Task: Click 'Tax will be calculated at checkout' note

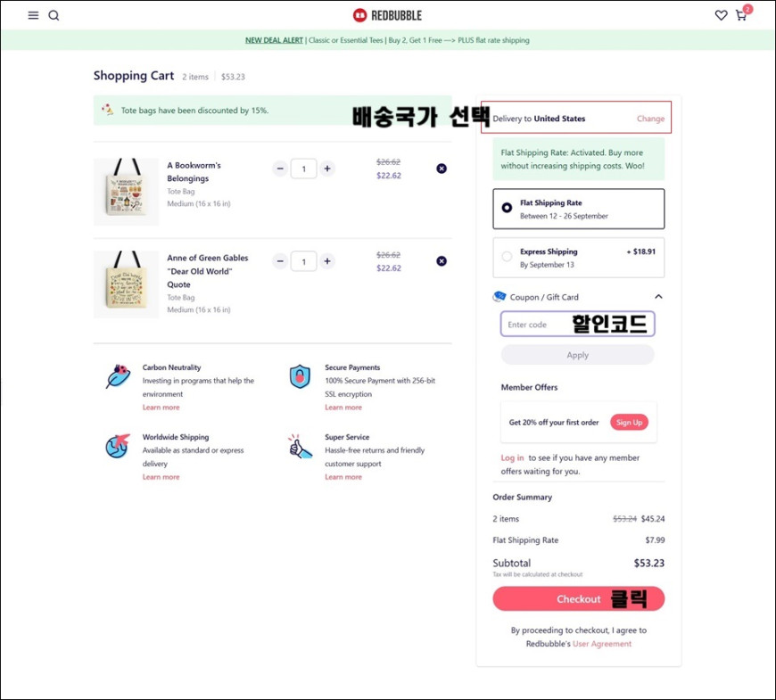Action: coord(538,574)
